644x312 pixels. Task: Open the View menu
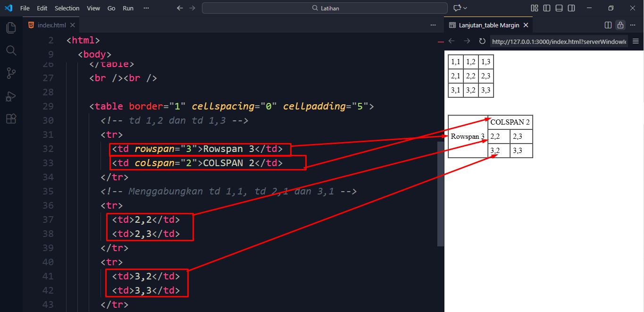click(93, 8)
